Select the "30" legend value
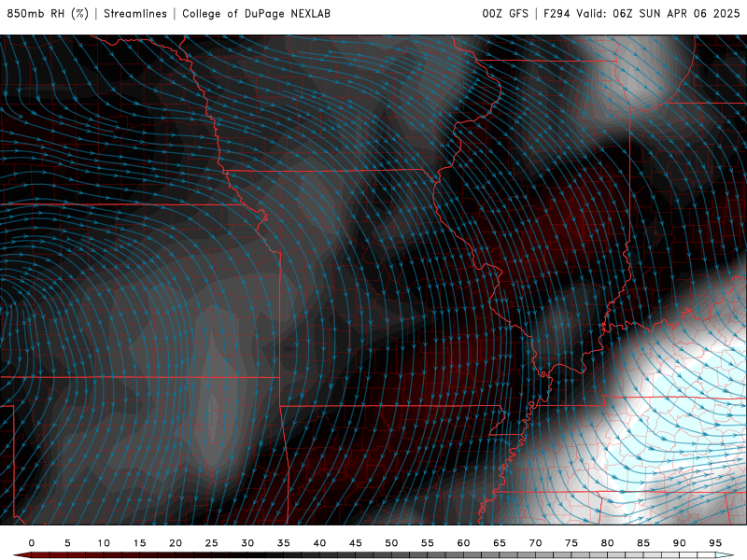 tap(247, 543)
